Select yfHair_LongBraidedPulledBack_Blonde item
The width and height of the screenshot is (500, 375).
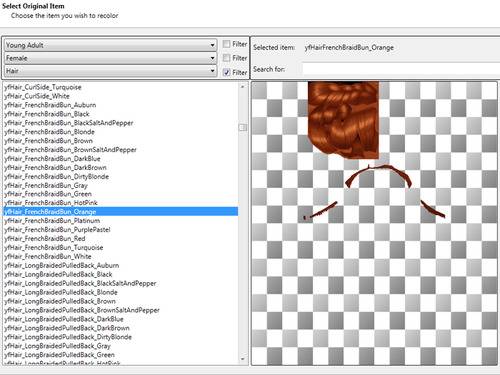click(61, 292)
